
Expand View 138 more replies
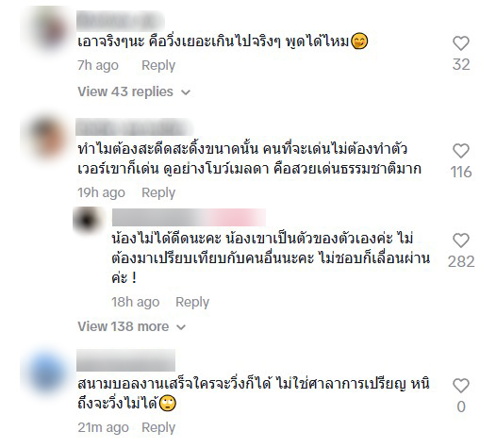pyautogui.click(x=123, y=326)
